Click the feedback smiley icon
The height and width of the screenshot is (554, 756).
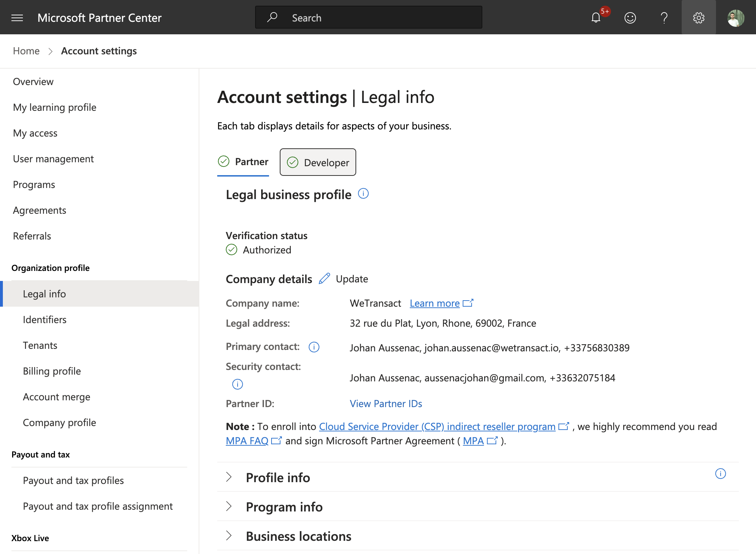[630, 18]
